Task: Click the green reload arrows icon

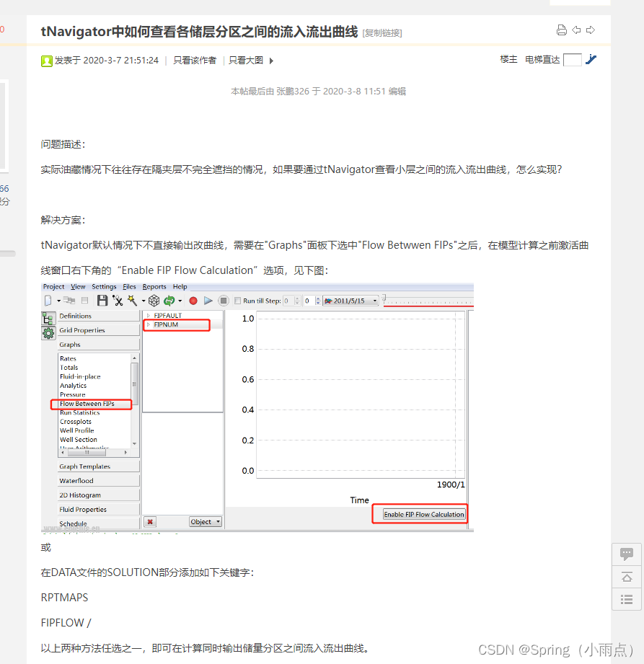Action: click(169, 301)
